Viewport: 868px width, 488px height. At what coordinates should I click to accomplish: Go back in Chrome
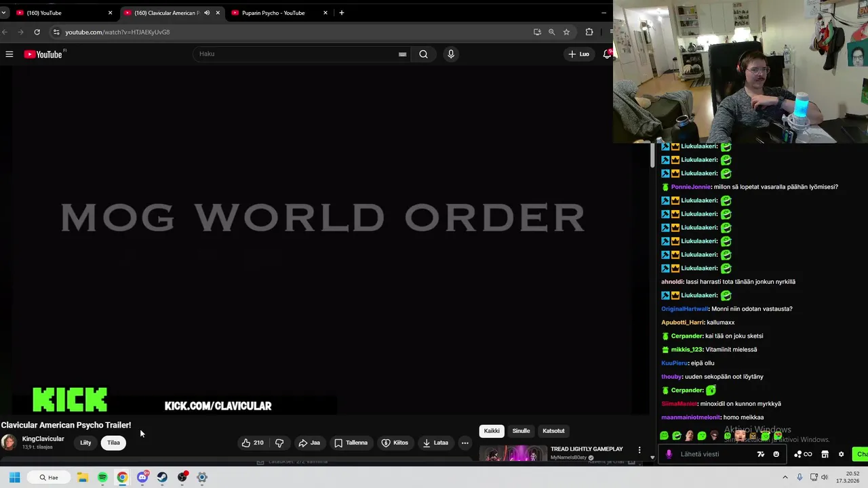(5, 32)
